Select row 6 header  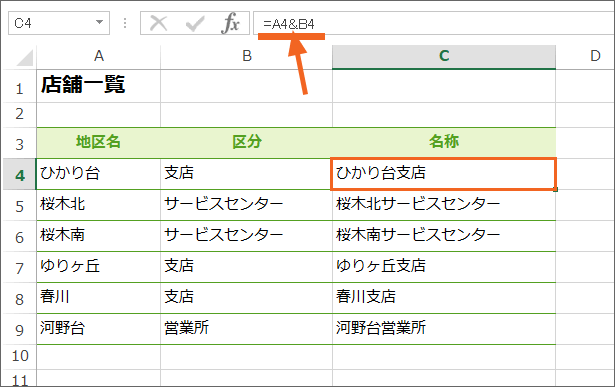[x=20, y=236]
